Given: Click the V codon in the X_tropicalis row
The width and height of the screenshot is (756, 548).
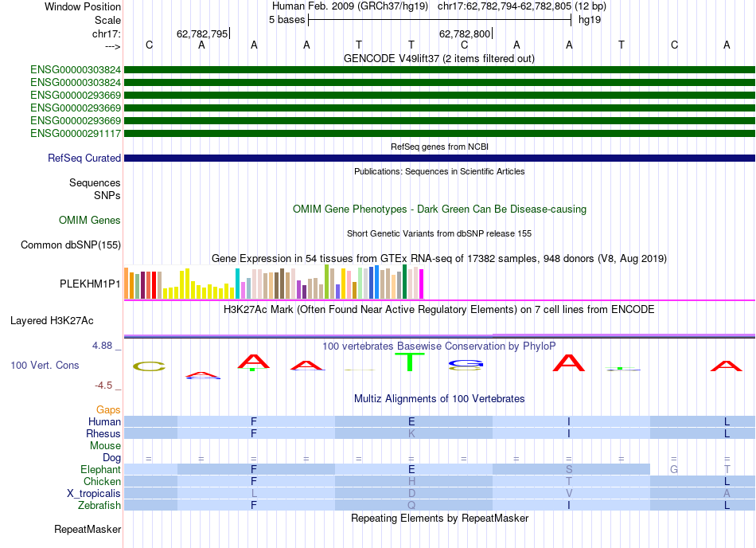Looking at the screenshot, I should 569,494.
